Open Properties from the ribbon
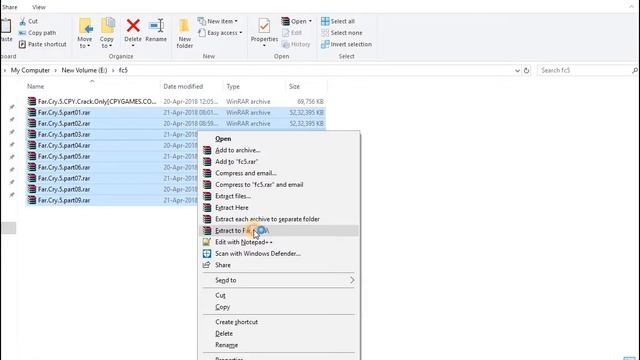This screenshot has width=640, height=360. point(264,33)
